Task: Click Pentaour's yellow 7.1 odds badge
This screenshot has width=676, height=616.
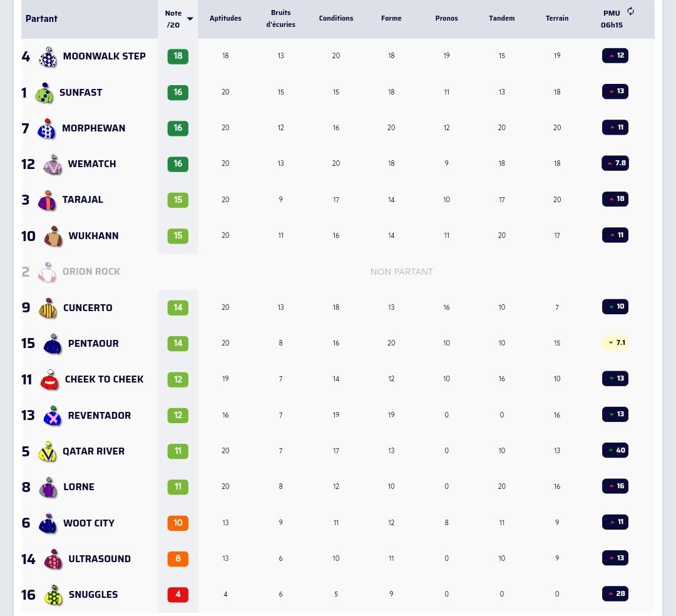Action: click(615, 342)
